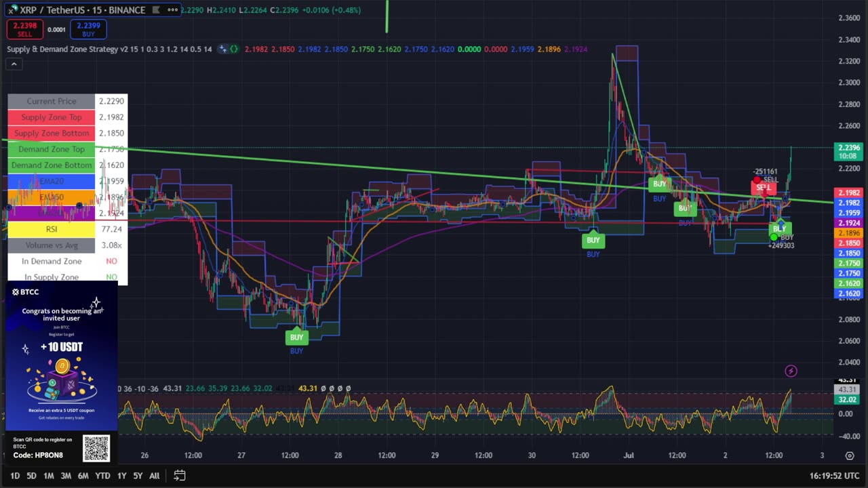Viewport: 868px width, 488px height.
Task: Open the go-to-date calendar icon
Action: pos(180,475)
